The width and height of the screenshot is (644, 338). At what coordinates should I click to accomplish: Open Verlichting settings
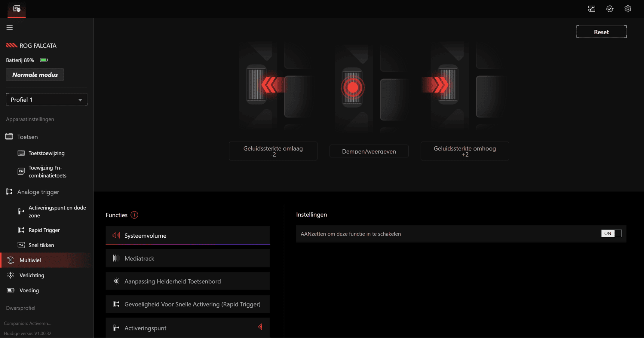click(x=32, y=275)
